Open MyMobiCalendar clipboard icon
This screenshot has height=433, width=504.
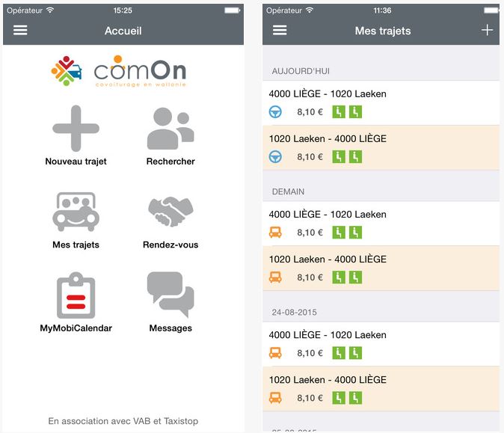pyautogui.click(x=76, y=295)
